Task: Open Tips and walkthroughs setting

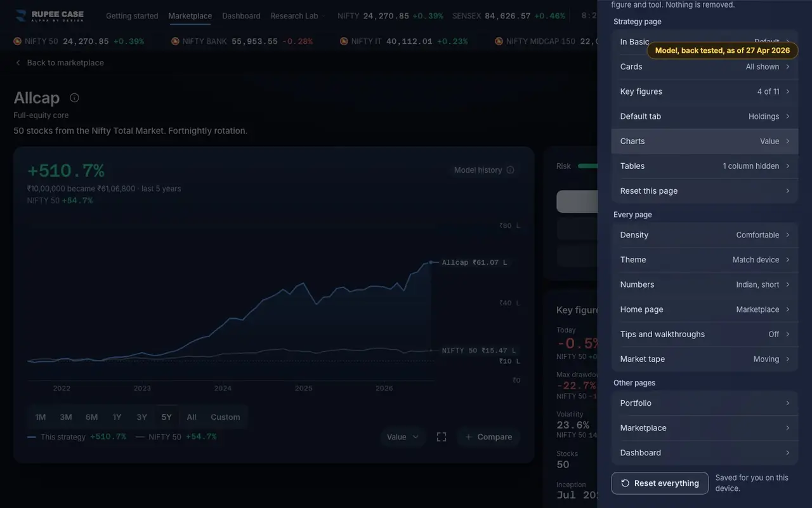Action: (x=704, y=334)
